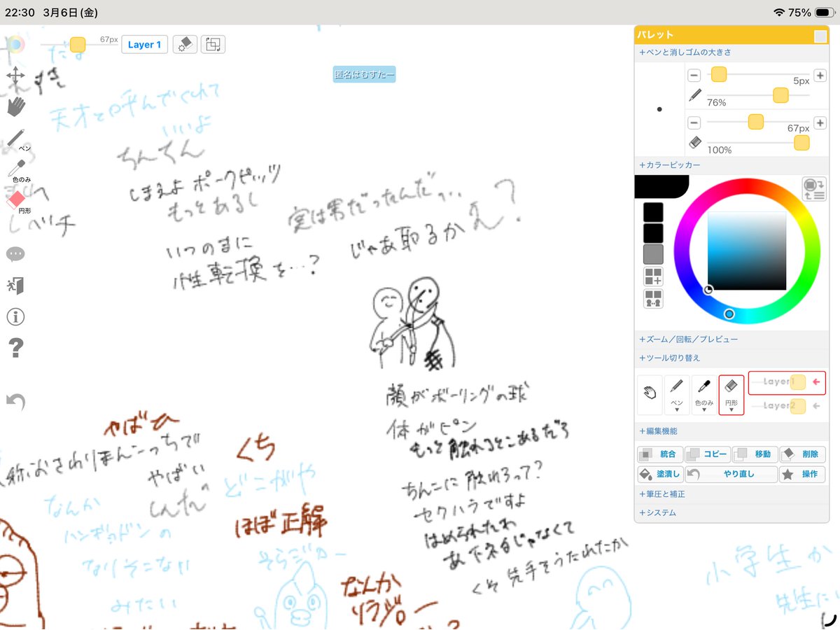This screenshot has height=630, width=840.
Task: Open the question mark help icon
Action: pyautogui.click(x=15, y=348)
